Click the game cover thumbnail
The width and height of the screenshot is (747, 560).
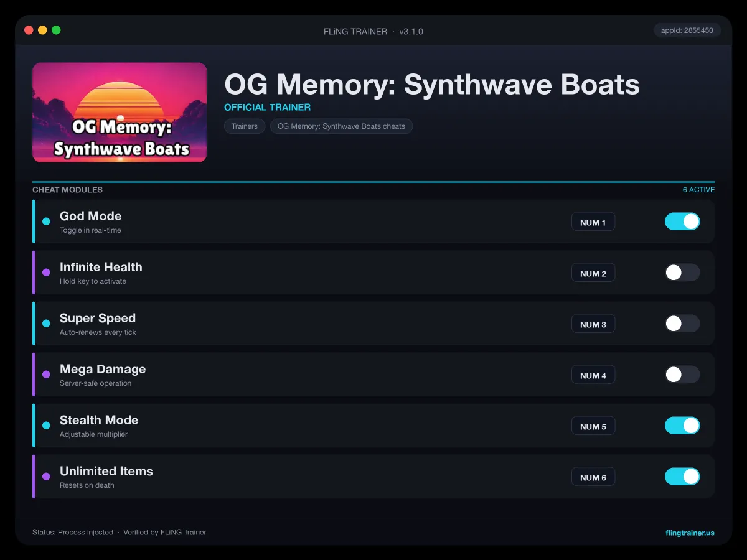pyautogui.click(x=120, y=112)
